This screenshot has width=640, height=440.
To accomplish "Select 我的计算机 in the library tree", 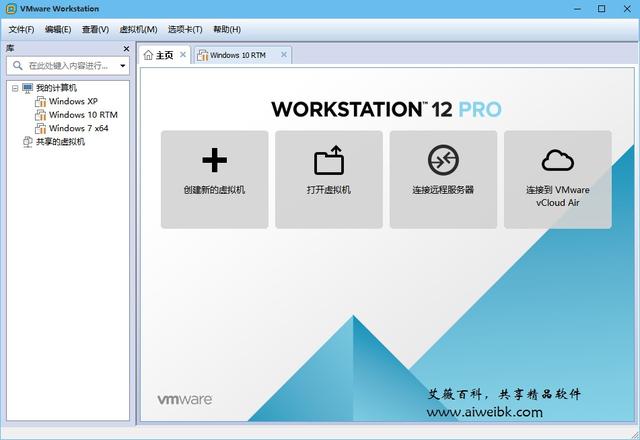I will (x=56, y=88).
